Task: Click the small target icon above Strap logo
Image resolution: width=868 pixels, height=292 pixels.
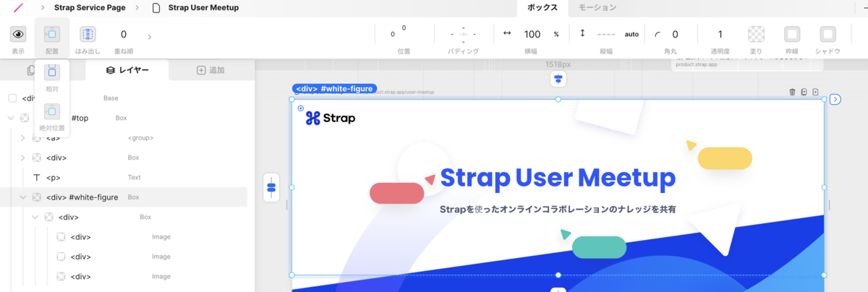Action: (x=301, y=108)
